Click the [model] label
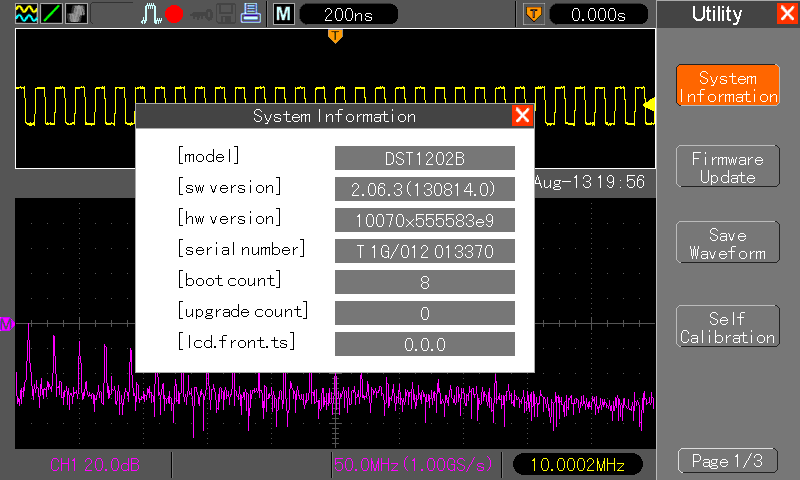Image resolution: width=800 pixels, height=480 pixels. point(208,156)
